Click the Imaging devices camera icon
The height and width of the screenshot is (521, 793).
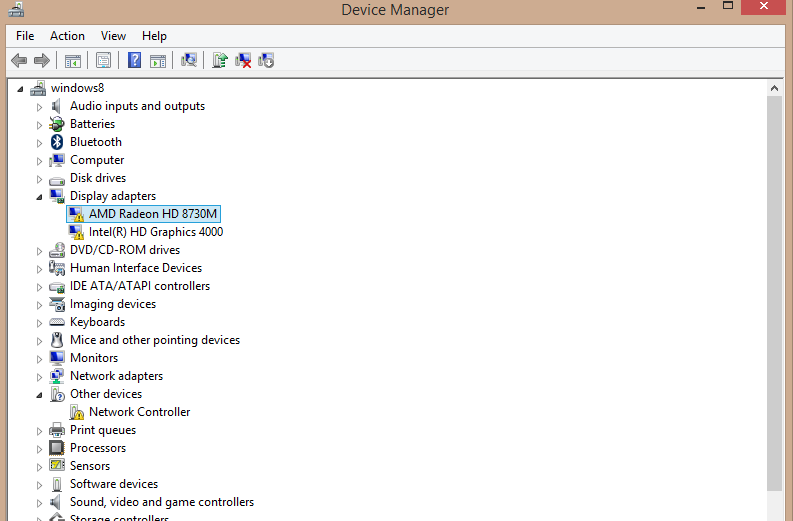57,304
